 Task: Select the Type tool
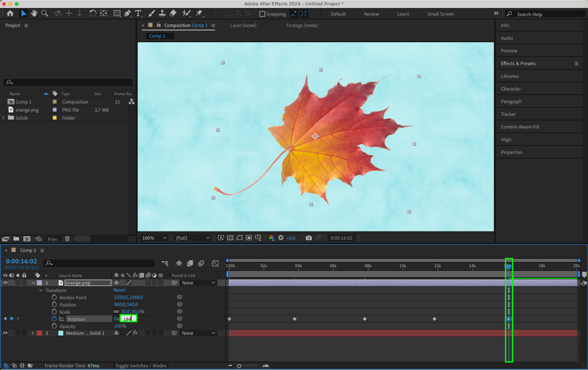pyautogui.click(x=138, y=13)
